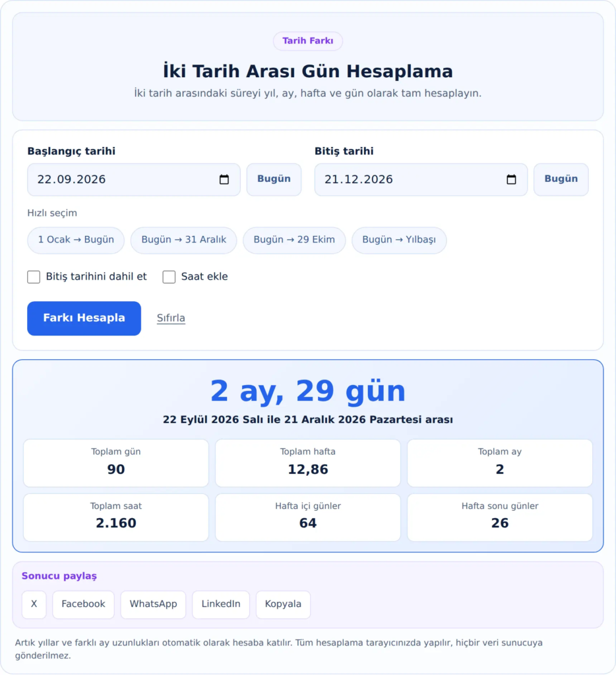Image resolution: width=616 pixels, height=675 pixels.
Task: Click the Toplam ay 2 card
Action: coord(500,463)
